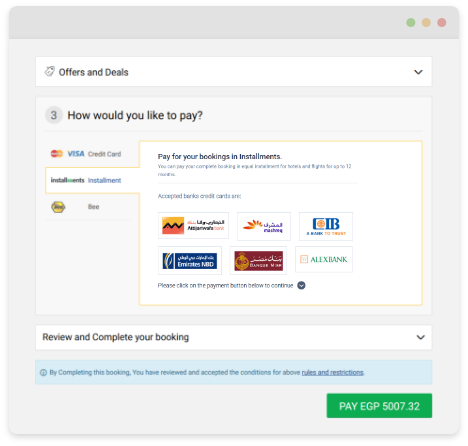The height and width of the screenshot is (446, 468).
Task: Choose the Installment payment tab
Action: [x=92, y=180]
